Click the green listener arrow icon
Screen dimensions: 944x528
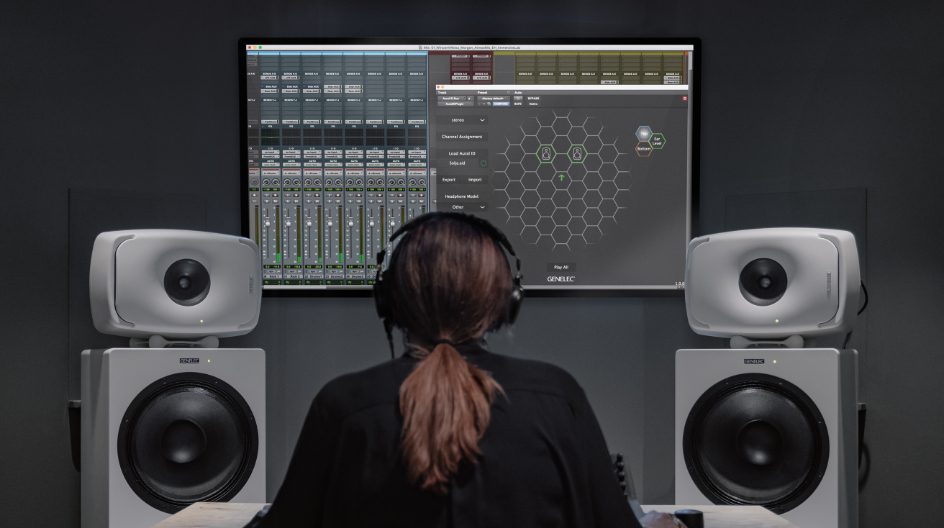562,178
